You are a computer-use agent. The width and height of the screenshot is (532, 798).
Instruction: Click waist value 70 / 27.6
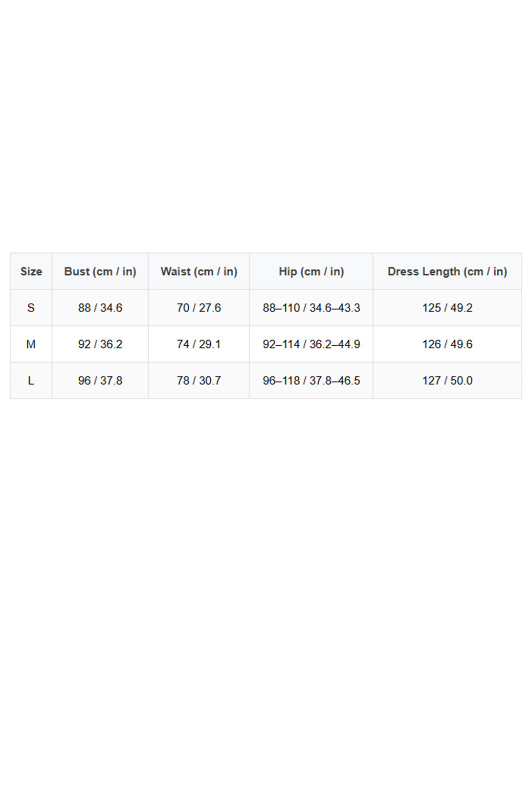(x=199, y=308)
